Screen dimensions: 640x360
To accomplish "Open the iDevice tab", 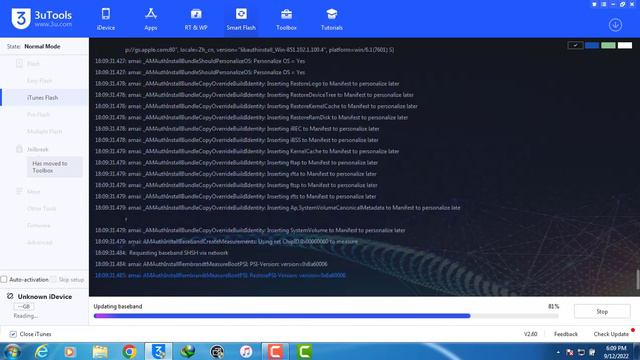I will [x=106, y=19].
